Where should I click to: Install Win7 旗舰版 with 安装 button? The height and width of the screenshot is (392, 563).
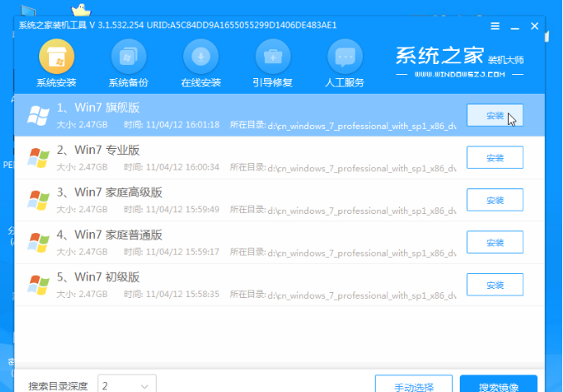coord(495,115)
